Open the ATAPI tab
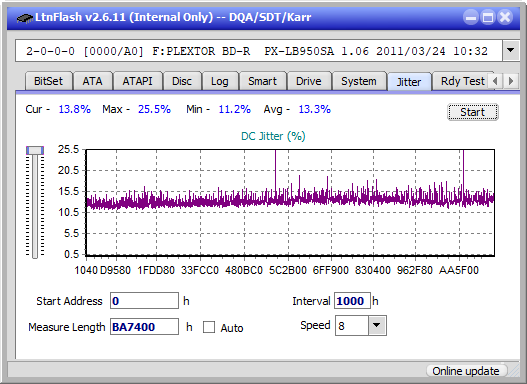The width and height of the screenshot is (527, 384). (x=137, y=81)
